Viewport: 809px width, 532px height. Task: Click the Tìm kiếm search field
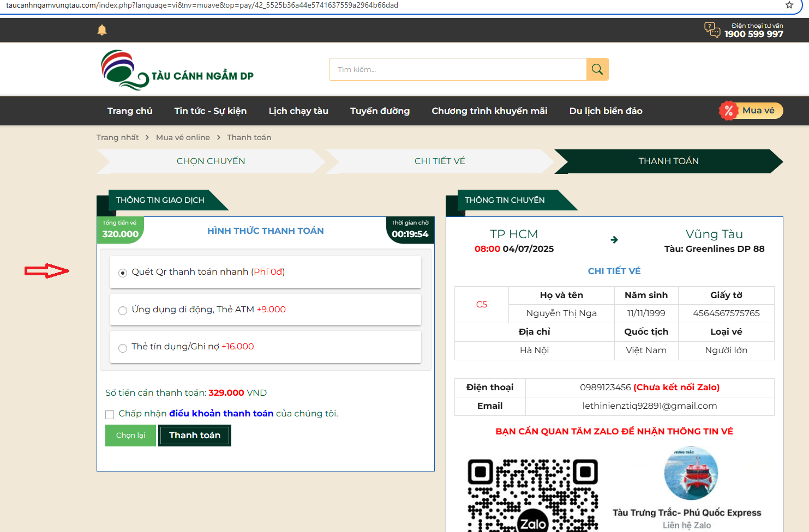[457, 69]
